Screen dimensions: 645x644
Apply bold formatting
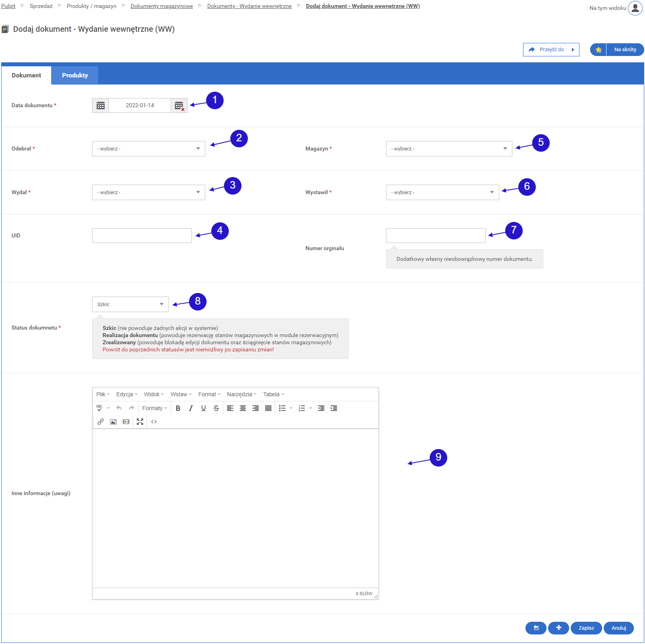(x=178, y=408)
